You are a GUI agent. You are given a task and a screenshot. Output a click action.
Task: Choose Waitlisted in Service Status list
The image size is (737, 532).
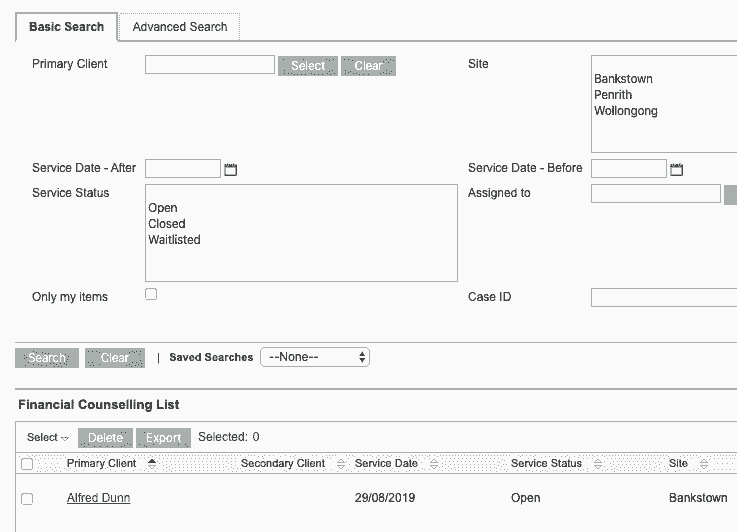pyautogui.click(x=175, y=240)
